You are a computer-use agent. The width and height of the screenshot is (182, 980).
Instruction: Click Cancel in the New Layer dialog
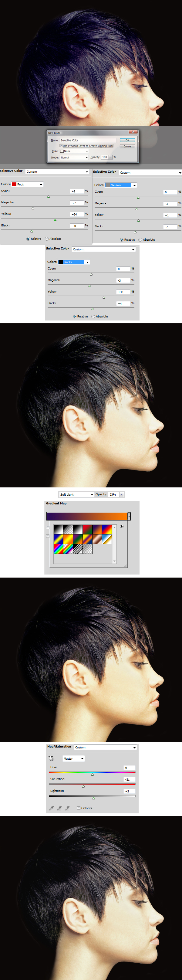[127, 146]
